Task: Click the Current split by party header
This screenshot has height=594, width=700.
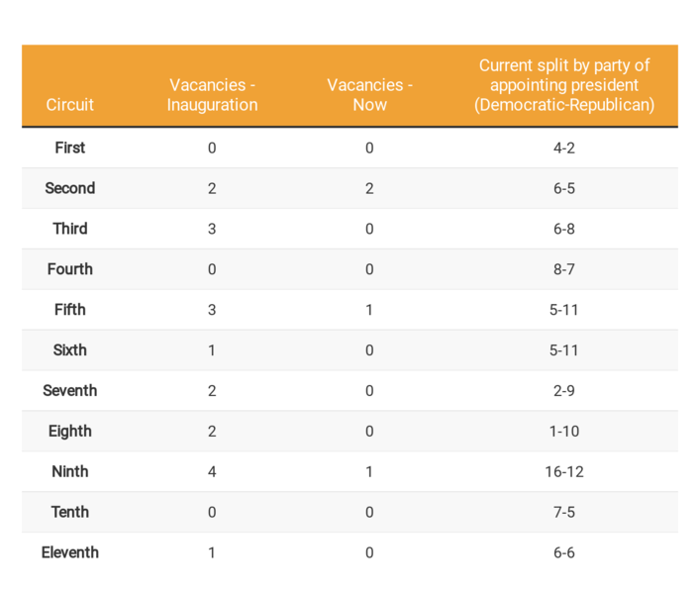Action: point(564,85)
